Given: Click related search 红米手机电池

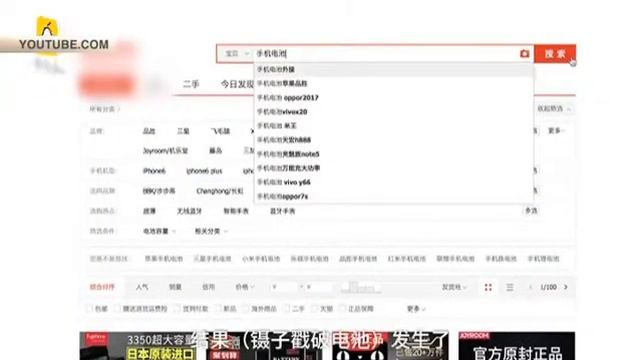Looking at the screenshot, I should click(407, 259).
